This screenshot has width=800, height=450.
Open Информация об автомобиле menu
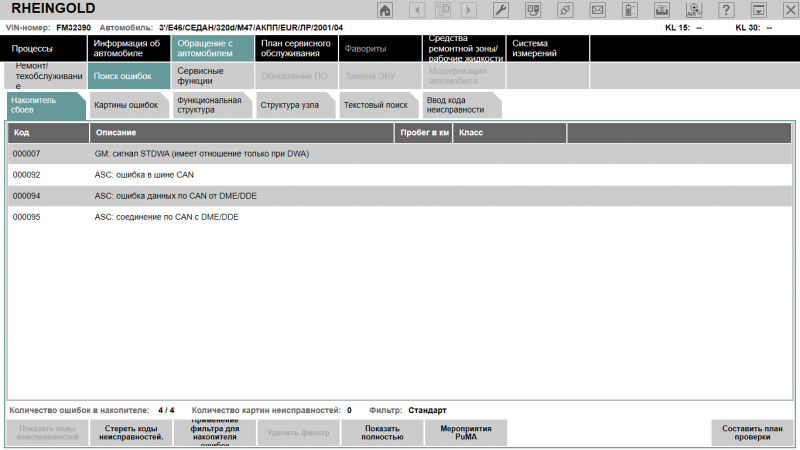129,48
